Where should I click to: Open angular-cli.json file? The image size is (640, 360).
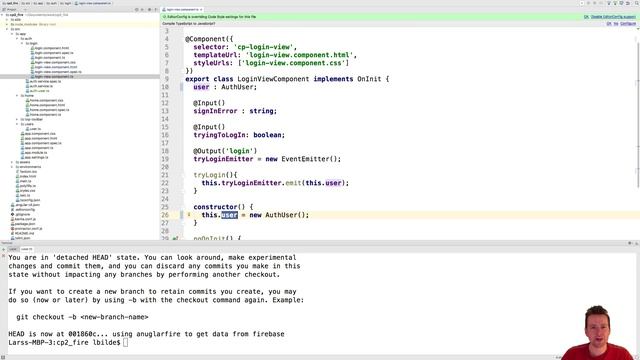click(x=25, y=205)
